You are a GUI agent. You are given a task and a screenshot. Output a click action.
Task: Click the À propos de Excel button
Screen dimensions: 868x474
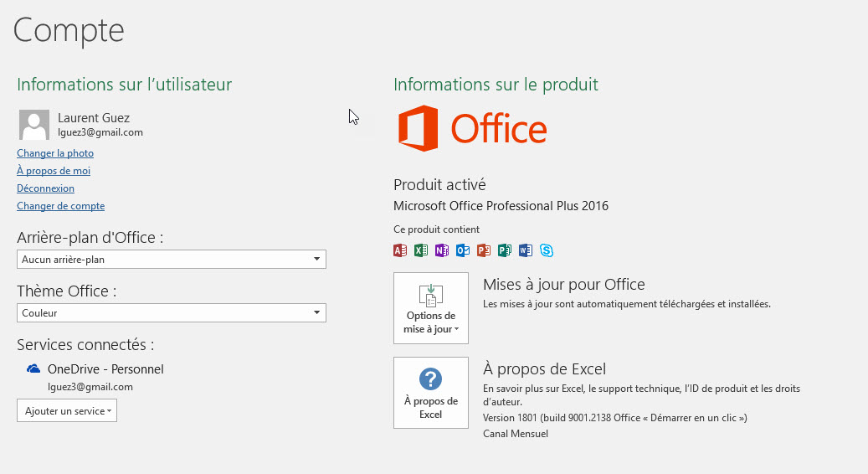431,393
